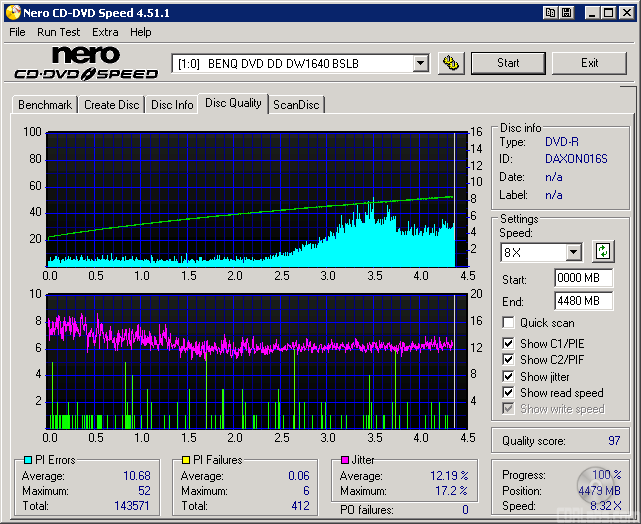Click the Nero CD-DVD Speed logo

pyautogui.click(x=86, y=63)
